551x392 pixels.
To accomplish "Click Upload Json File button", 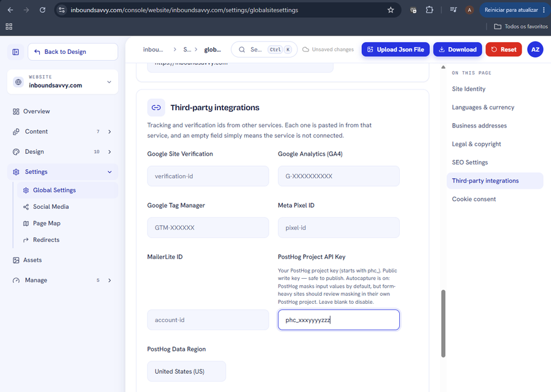I will tap(395, 50).
